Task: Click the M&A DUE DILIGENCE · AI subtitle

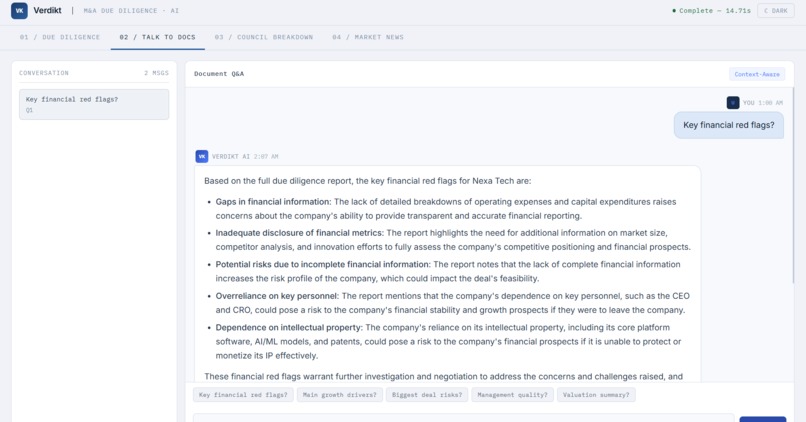Action: (x=131, y=10)
